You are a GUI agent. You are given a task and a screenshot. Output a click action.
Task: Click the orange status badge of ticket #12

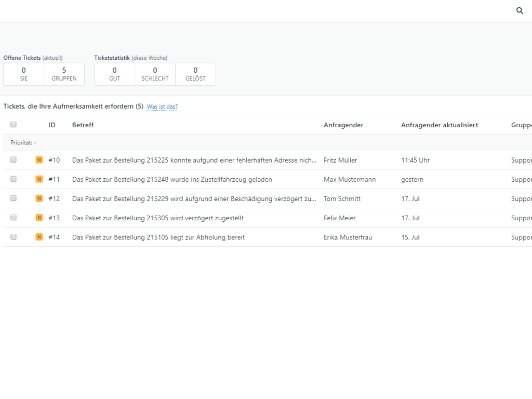pos(39,198)
